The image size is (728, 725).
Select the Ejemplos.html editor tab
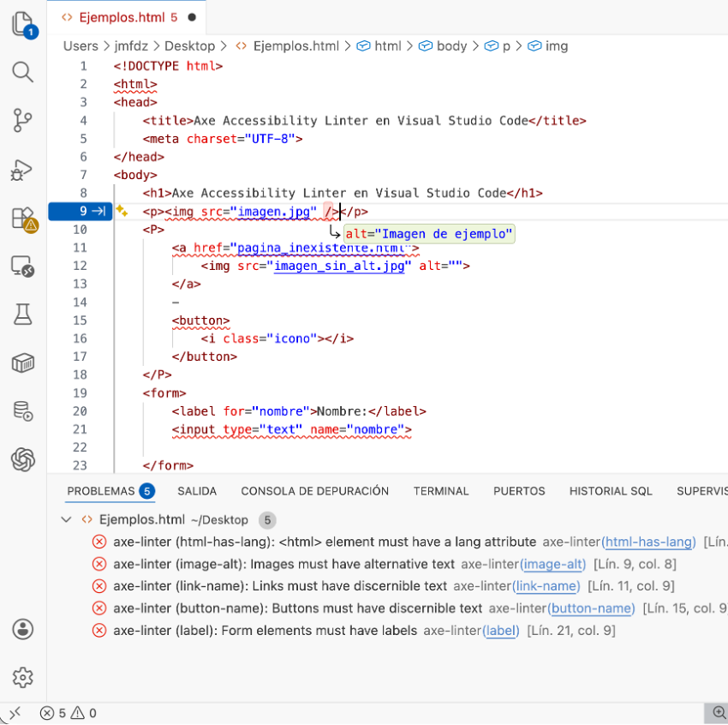pos(128,18)
